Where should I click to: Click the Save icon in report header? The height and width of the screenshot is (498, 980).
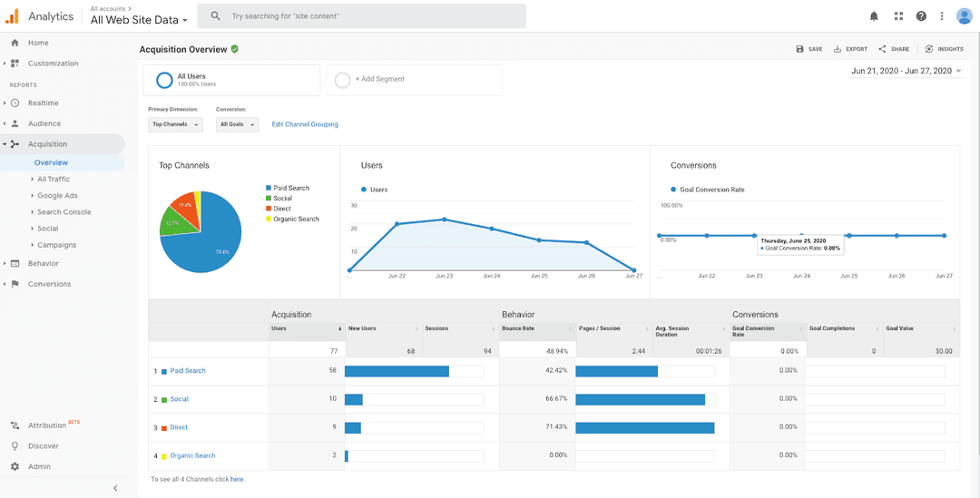[x=799, y=49]
